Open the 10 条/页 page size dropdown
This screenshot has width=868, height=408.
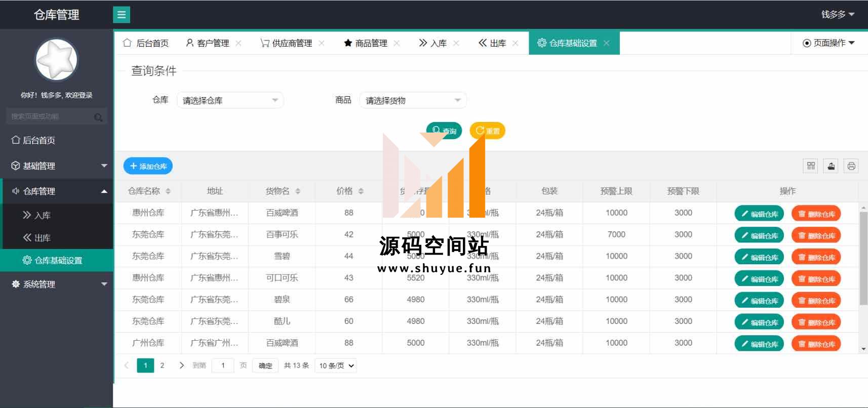[x=335, y=365]
